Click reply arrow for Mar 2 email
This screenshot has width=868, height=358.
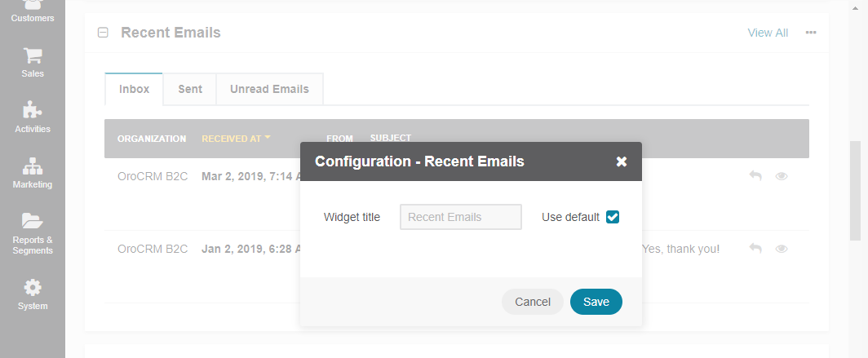(x=755, y=176)
